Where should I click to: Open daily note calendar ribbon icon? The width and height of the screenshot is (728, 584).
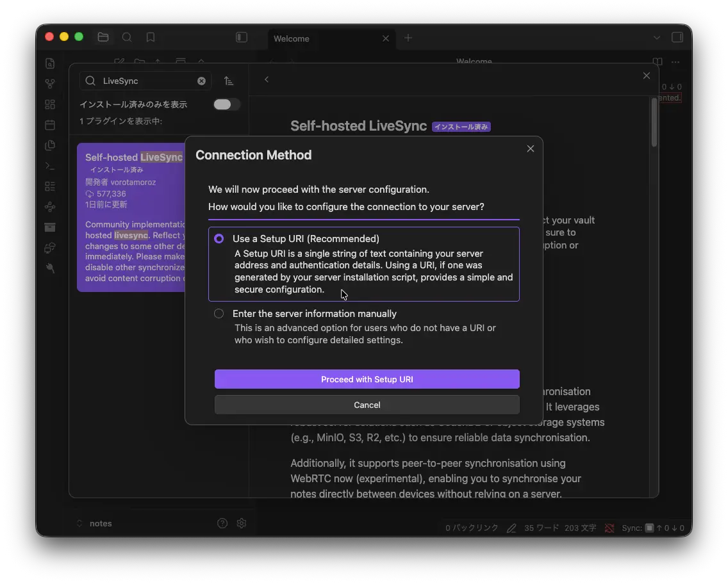coord(50,125)
